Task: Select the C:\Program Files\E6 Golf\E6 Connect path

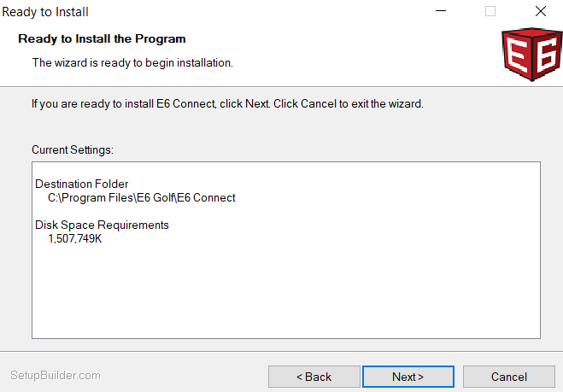Action: [x=141, y=197]
